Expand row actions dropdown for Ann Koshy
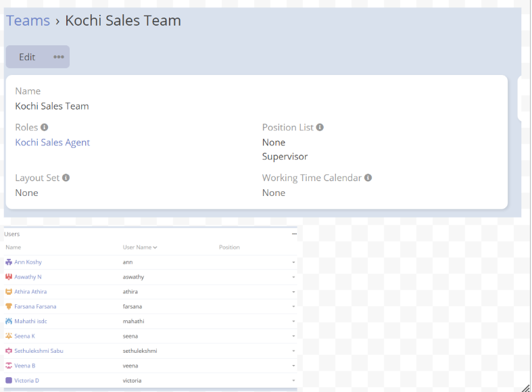 pyautogui.click(x=293, y=262)
